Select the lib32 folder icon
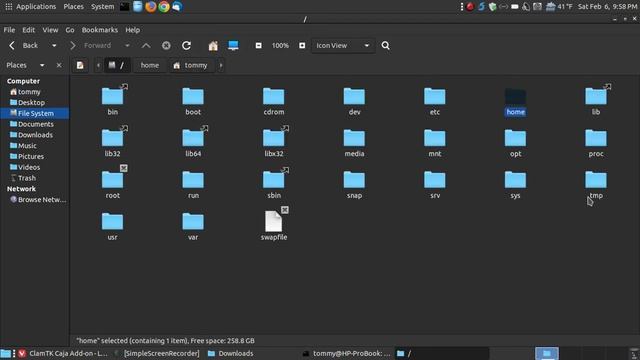The height and width of the screenshot is (360, 640). [x=112, y=138]
